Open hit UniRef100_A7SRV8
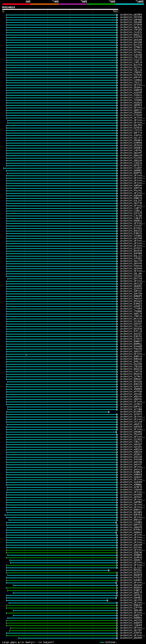 [131, 25]
